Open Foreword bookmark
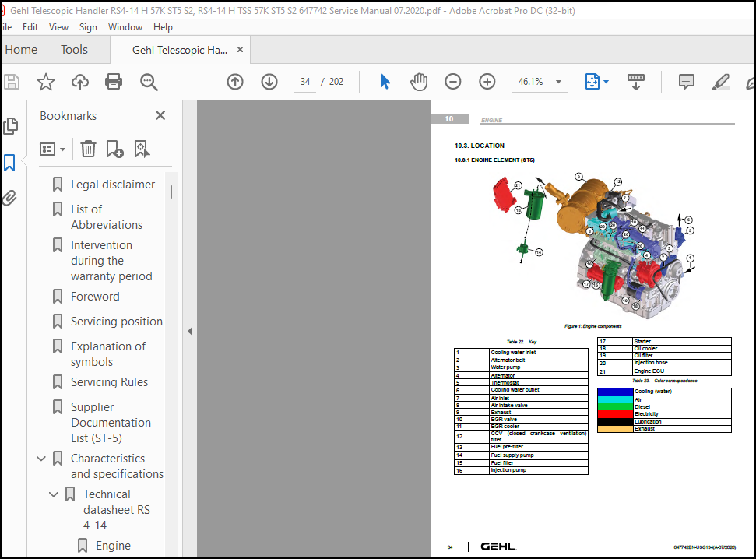This screenshot has height=559, width=756. click(95, 296)
